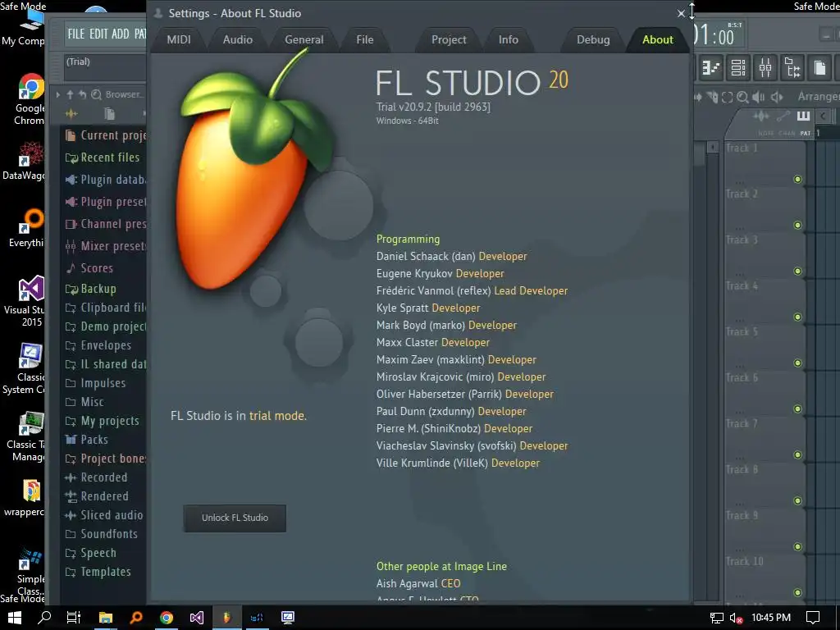840x630 pixels.
Task: Open the Arrangement dropdown in the Playlist
Action: (819, 97)
